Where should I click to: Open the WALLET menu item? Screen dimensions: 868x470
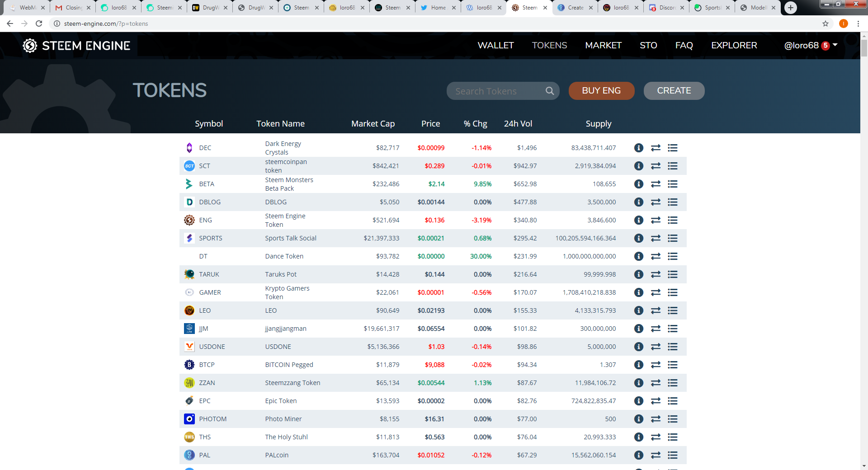pos(495,45)
